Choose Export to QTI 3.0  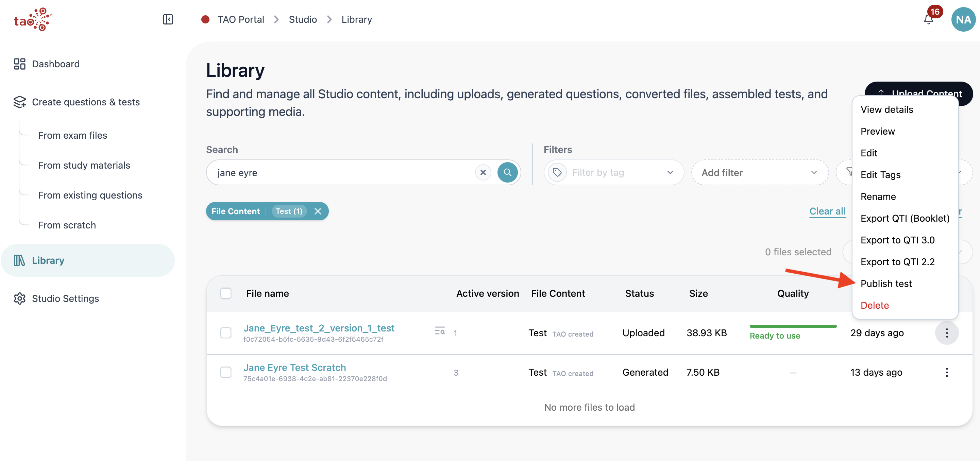coord(897,240)
